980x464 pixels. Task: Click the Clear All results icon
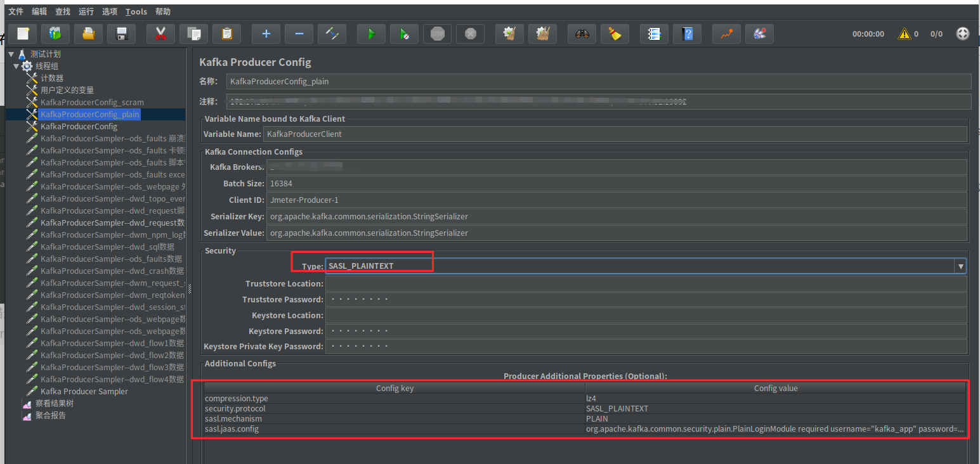(x=543, y=34)
